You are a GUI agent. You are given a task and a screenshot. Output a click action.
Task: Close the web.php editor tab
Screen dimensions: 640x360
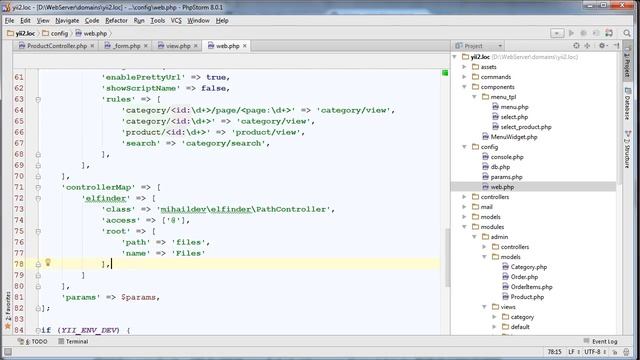[245, 46]
